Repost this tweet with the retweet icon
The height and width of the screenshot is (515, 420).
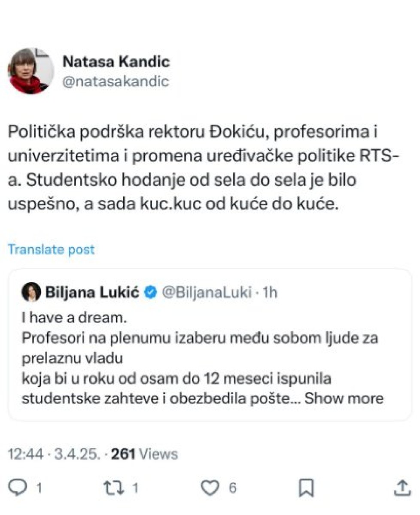(x=113, y=488)
